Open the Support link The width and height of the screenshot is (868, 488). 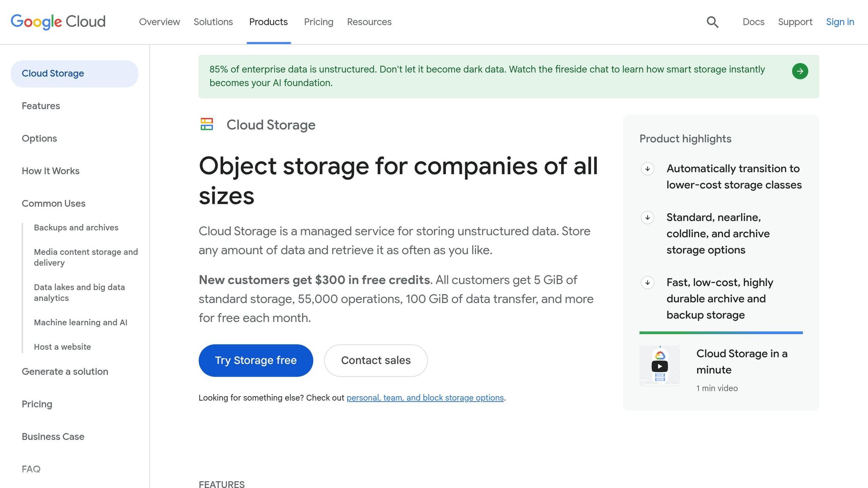coord(795,22)
